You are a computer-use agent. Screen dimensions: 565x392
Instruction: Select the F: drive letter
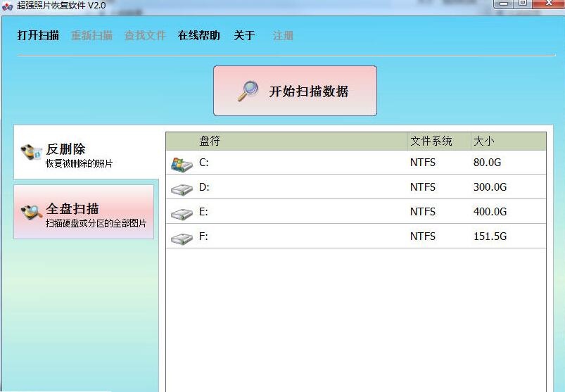pos(203,236)
